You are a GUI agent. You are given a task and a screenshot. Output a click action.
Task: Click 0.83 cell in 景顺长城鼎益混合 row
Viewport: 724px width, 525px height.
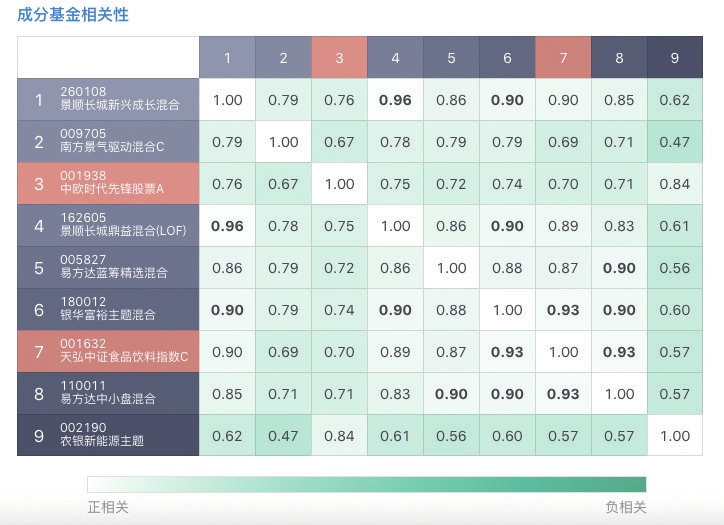click(x=619, y=226)
